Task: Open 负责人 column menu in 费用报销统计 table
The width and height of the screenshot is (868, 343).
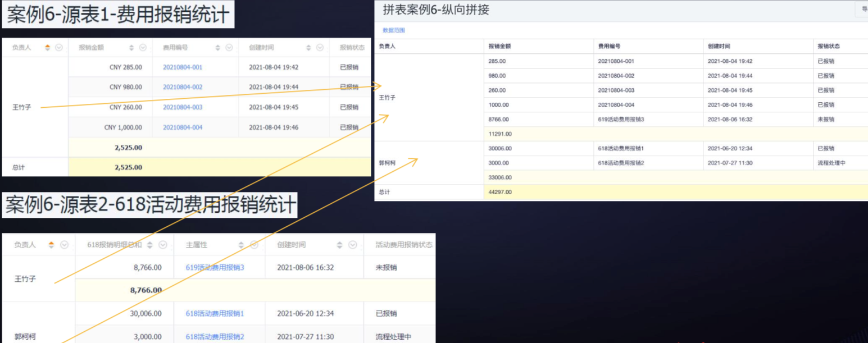Action: [x=59, y=48]
